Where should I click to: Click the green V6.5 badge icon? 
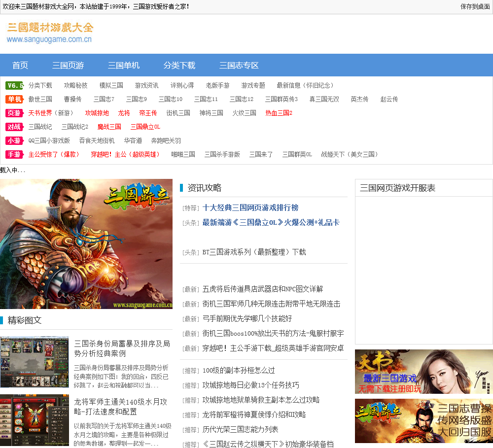click(x=15, y=86)
